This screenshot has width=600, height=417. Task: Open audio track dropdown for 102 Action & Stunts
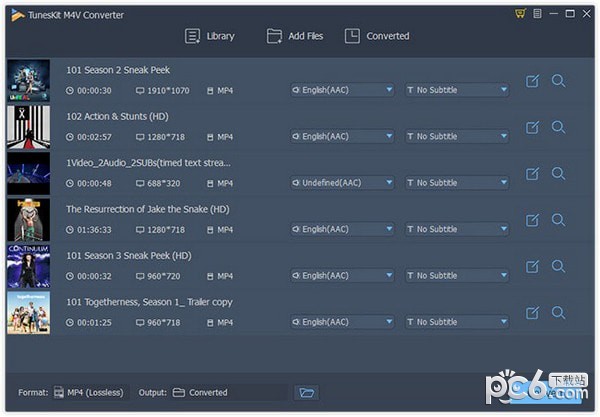click(342, 136)
